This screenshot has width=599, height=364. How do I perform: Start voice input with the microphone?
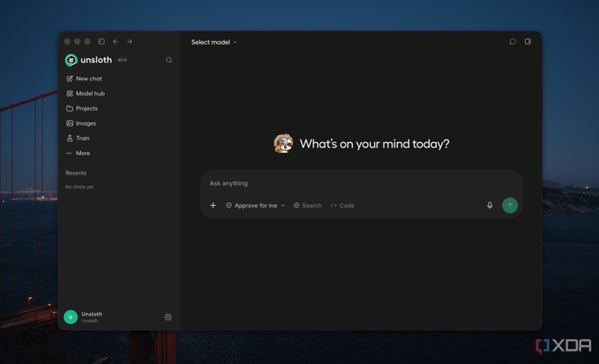(x=490, y=206)
